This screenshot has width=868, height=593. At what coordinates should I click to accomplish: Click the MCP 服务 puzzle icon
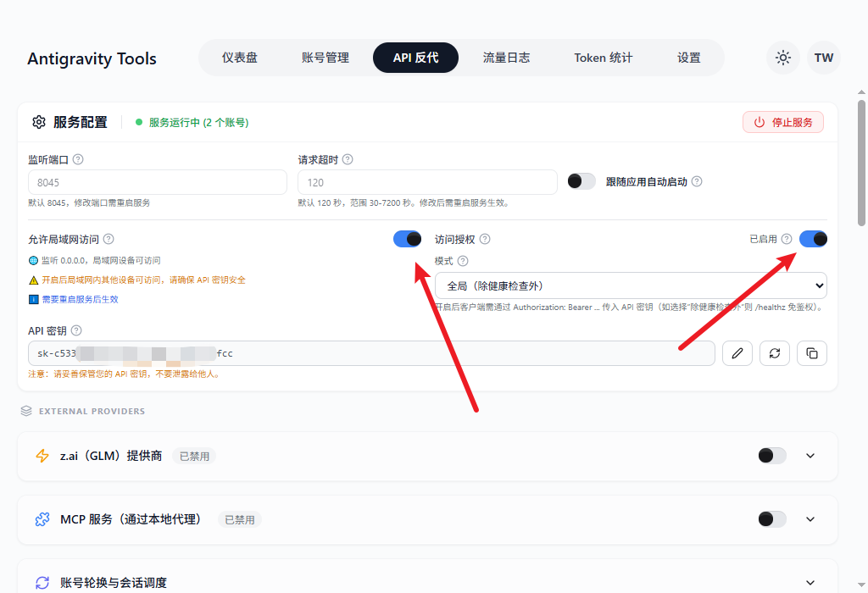tap(42, 519)
